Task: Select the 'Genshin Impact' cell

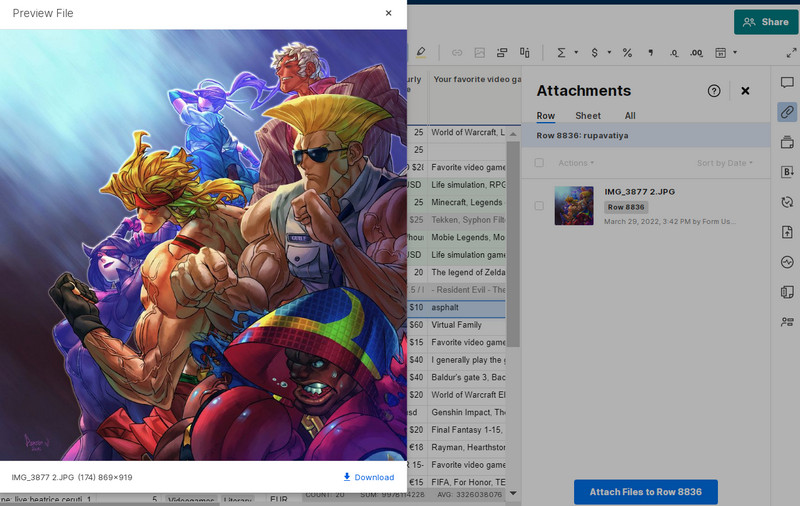Action: tap(467, 412)
